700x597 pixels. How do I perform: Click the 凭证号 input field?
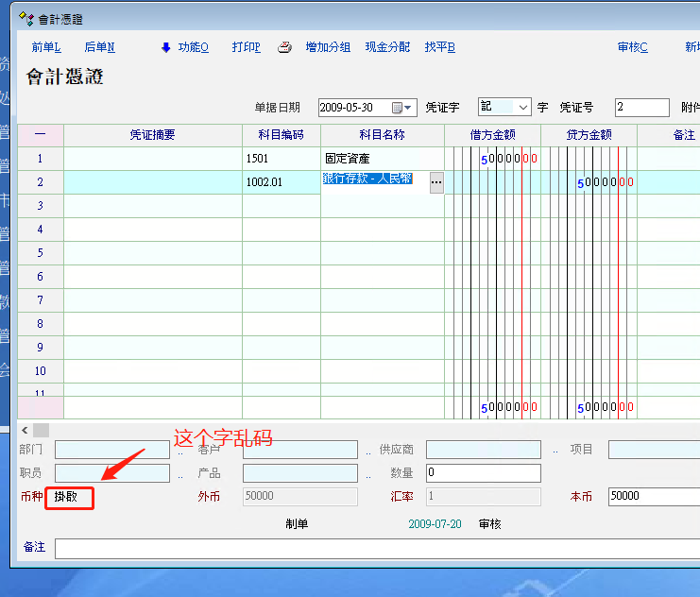(x=641, y=108)
